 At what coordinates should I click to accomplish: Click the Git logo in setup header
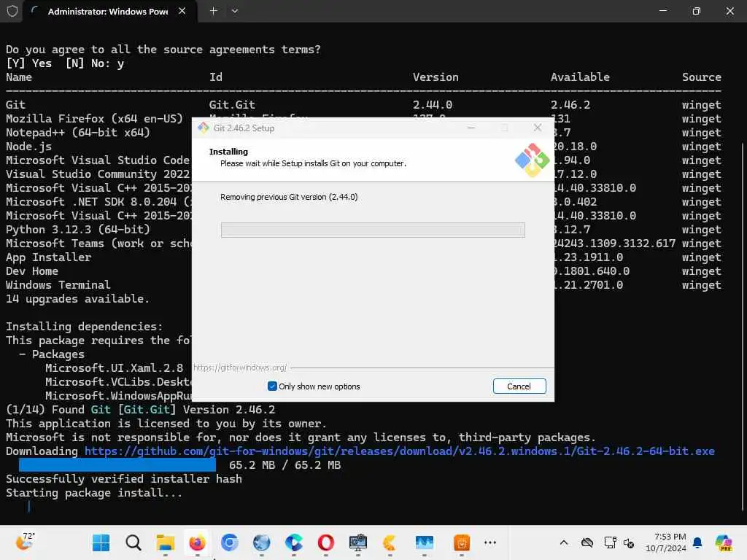pyautogui.click(x=532, y=160)
